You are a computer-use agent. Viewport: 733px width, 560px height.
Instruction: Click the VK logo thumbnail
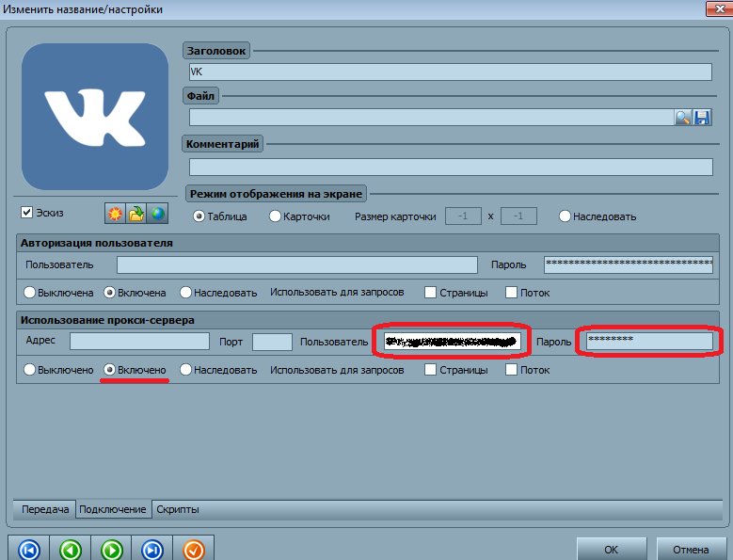tap(95, 117)
